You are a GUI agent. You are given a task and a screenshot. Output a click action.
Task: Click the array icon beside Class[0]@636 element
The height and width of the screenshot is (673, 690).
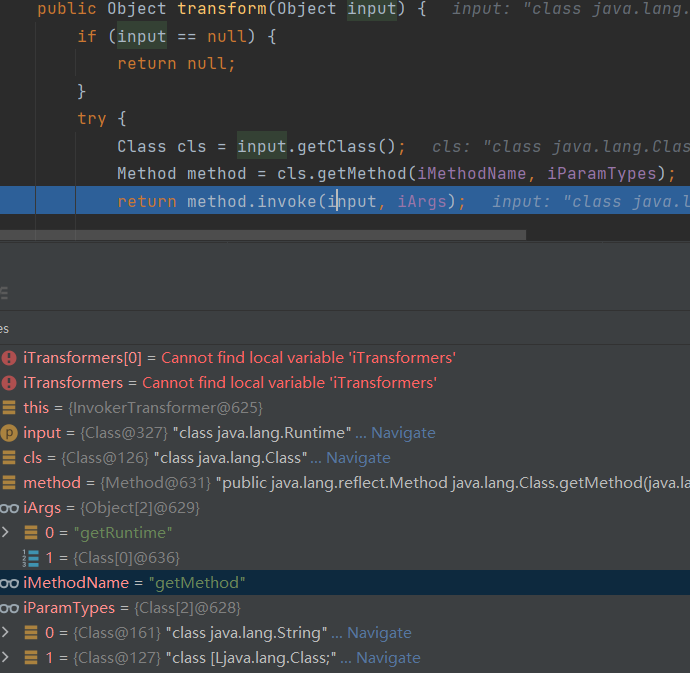(30, 558)
